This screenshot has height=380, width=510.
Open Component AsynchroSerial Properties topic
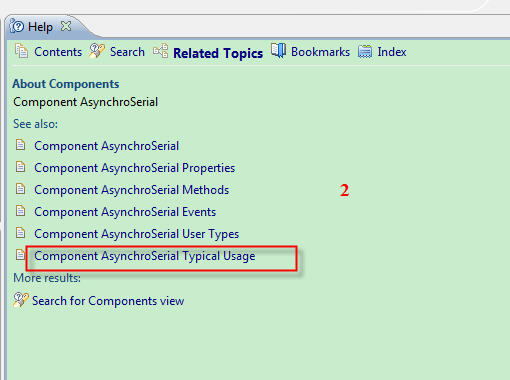135,168
